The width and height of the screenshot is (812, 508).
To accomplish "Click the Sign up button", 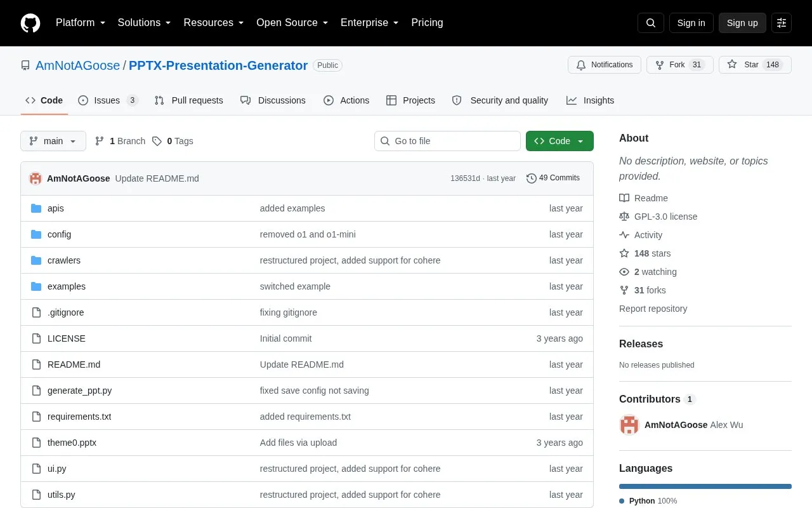I will click(742, 23).
